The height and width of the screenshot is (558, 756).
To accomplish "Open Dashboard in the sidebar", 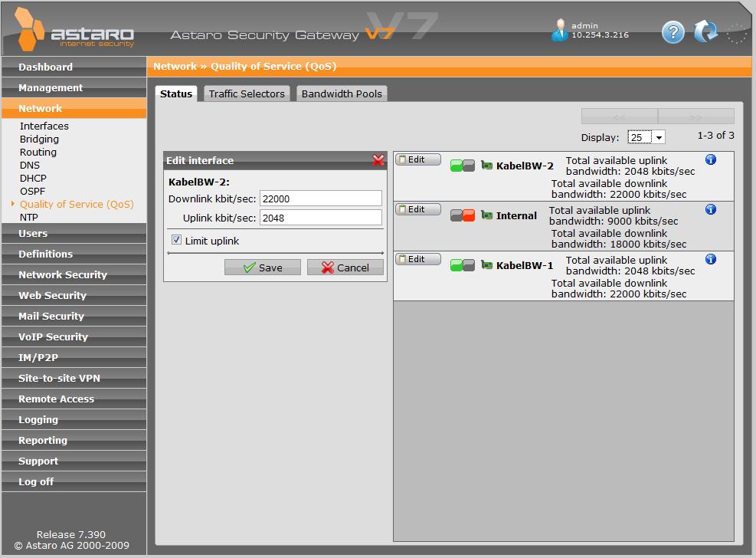I will [74, 67].
